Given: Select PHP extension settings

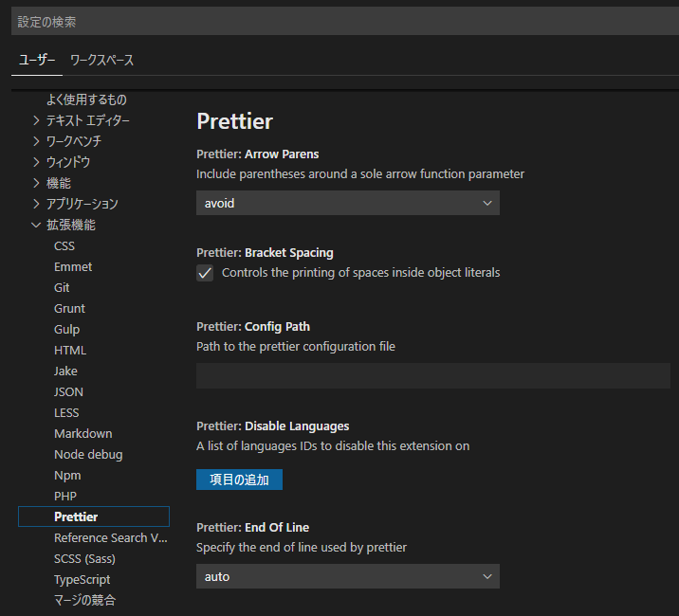Looking at the screenshot, I should click(x=64, y=496).
